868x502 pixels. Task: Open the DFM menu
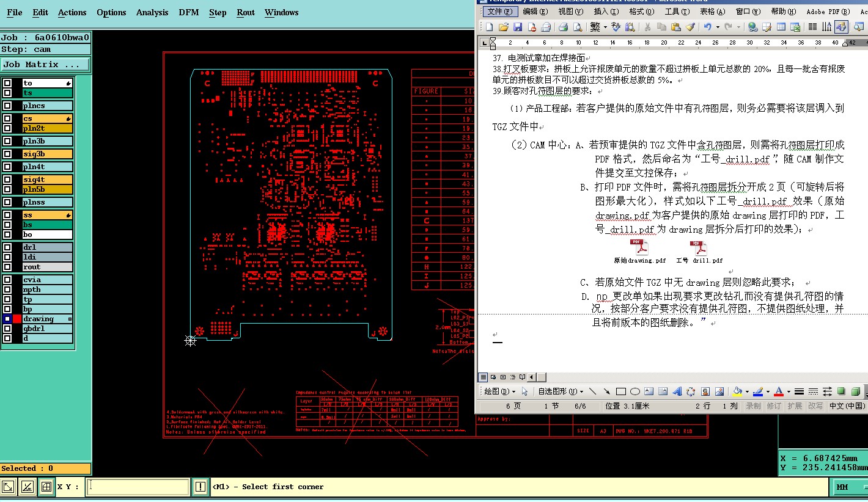[x=189, y=12]
